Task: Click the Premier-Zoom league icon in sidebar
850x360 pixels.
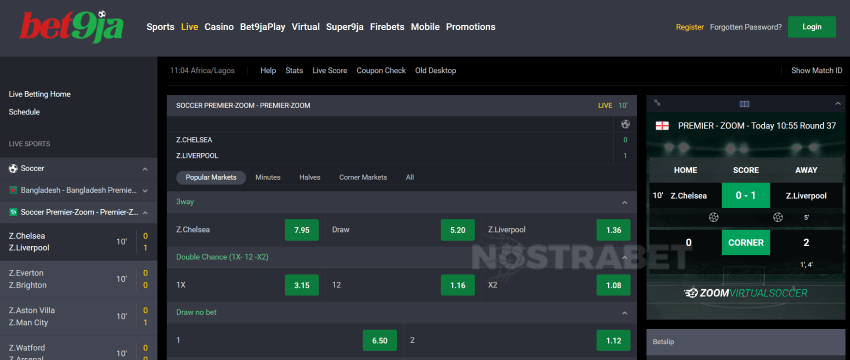Action: [x=14, y=213]
